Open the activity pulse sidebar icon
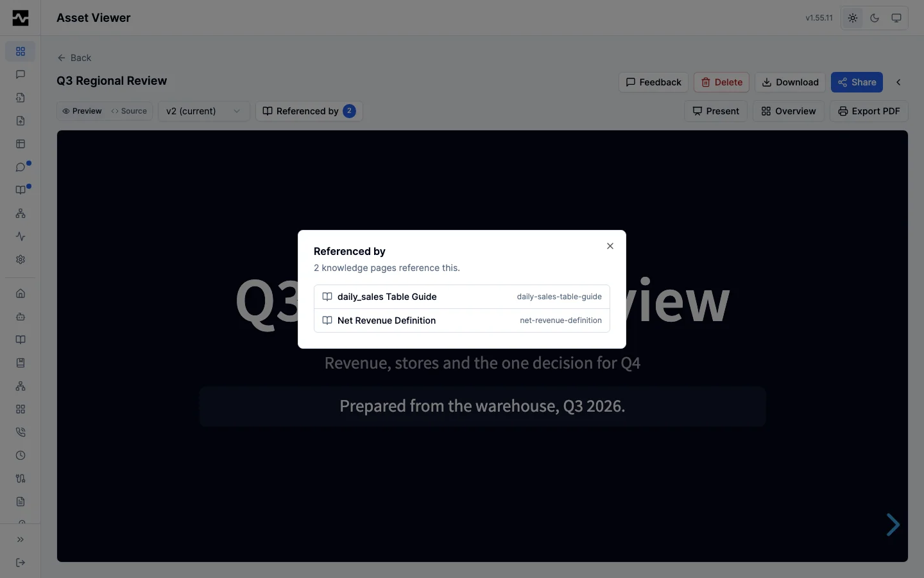Viewport: 924px width, 578px height. click(x=21, y=236)
